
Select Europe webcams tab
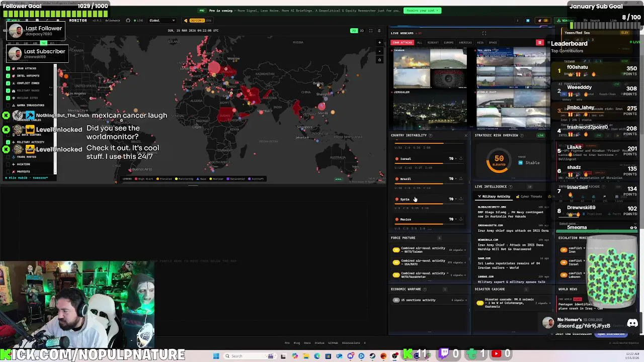(448, 43)
